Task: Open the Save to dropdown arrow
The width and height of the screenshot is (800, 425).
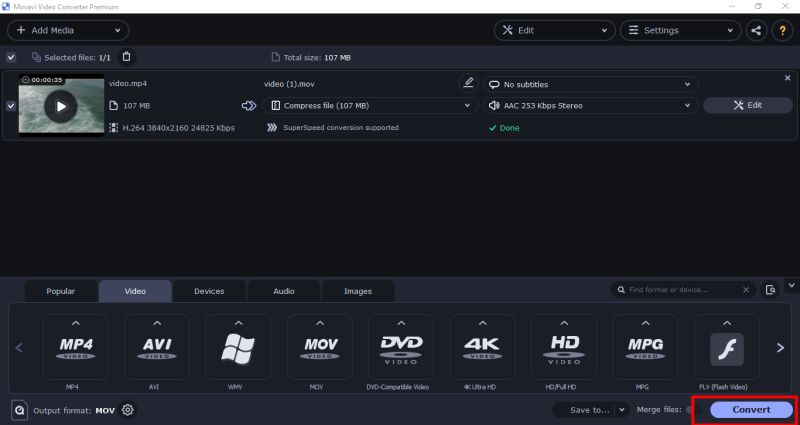Action: tap(622, 410)
